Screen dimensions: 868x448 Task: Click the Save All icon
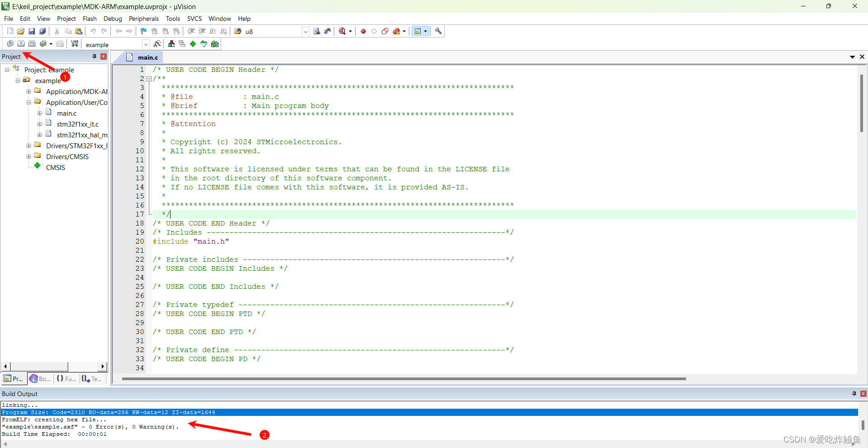tap(43, 31)
